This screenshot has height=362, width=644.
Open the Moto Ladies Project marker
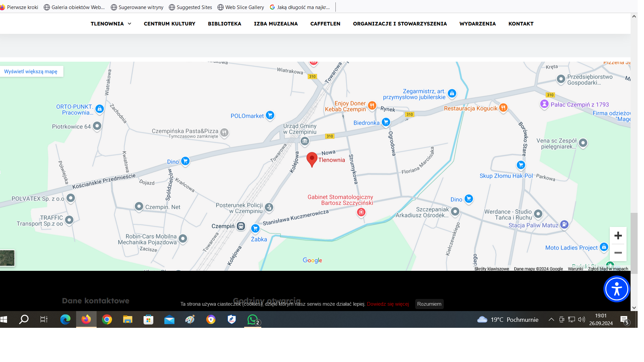(x=604, y=247)
